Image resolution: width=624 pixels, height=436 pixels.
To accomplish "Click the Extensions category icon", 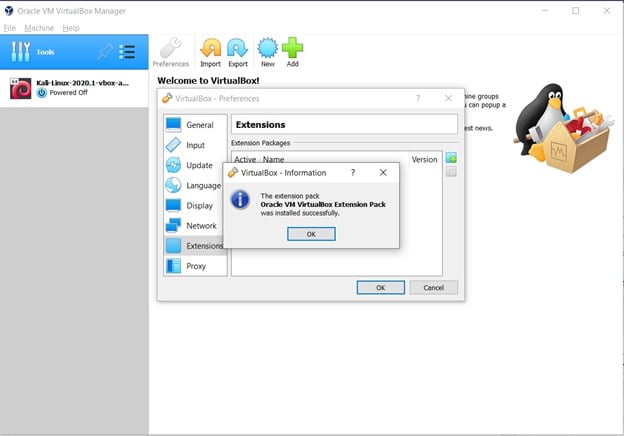I will tap(173, 246).
